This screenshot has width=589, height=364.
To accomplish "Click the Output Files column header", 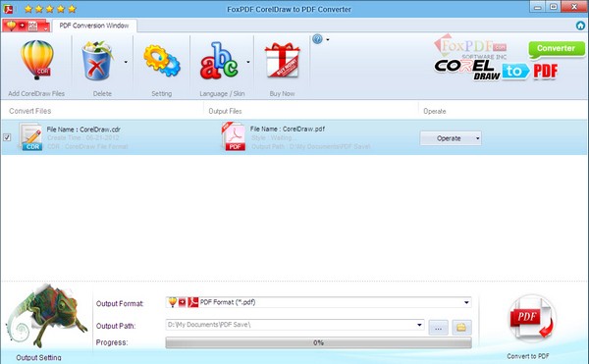I will [x=225, y=111].
